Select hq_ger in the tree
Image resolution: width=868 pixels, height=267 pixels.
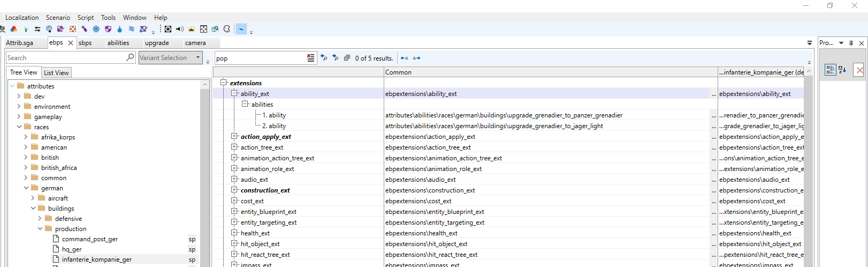(x=72, y=249)
